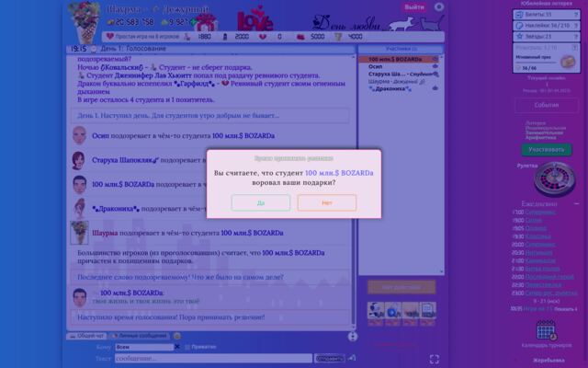Use the second extra item icon under actions
588x368 pixels.
393,313
